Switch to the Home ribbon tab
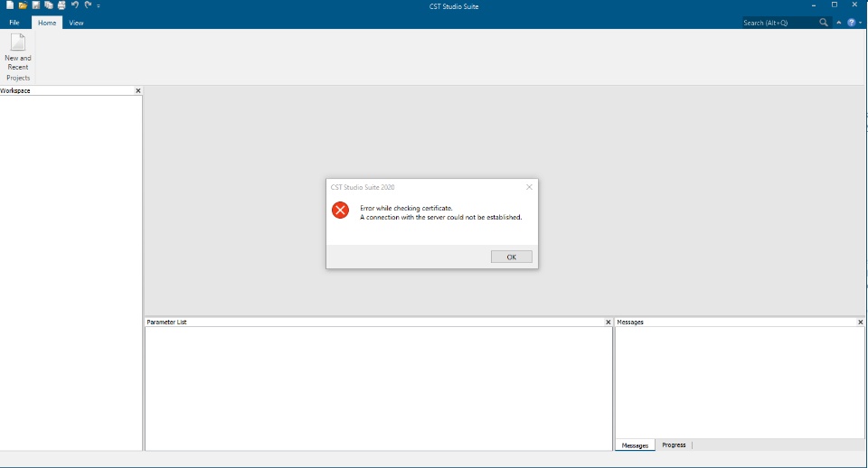This screenshot has width=868, height=468. [x=47, y=23]
